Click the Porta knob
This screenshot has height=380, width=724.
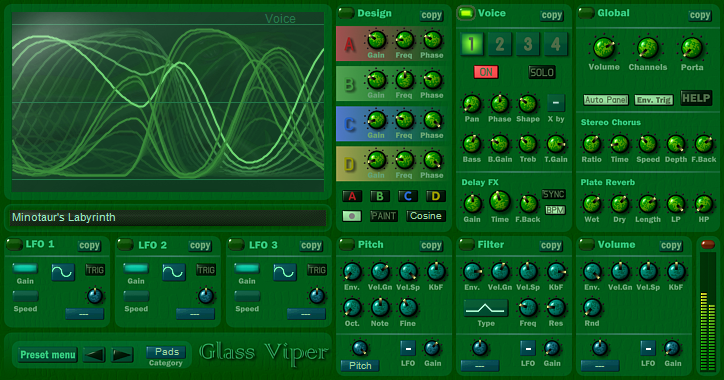click(x=692, y=48)
